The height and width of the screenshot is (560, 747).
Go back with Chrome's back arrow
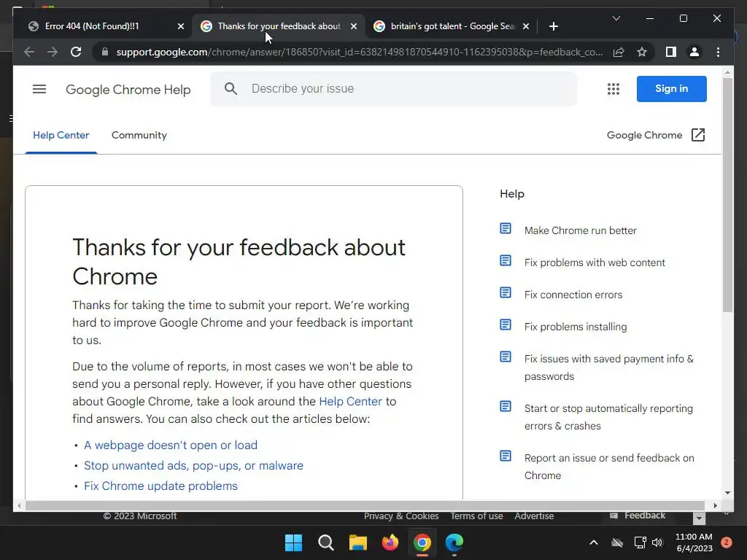click(29, 52)
